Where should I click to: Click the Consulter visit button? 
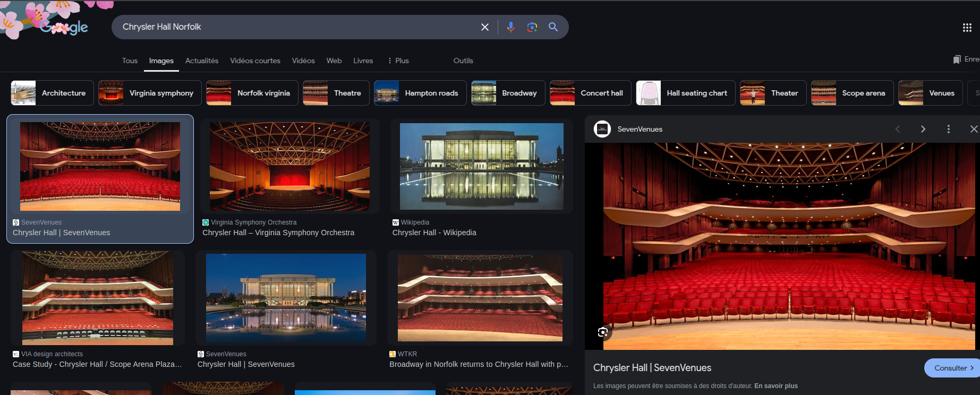tap(953, 368)
